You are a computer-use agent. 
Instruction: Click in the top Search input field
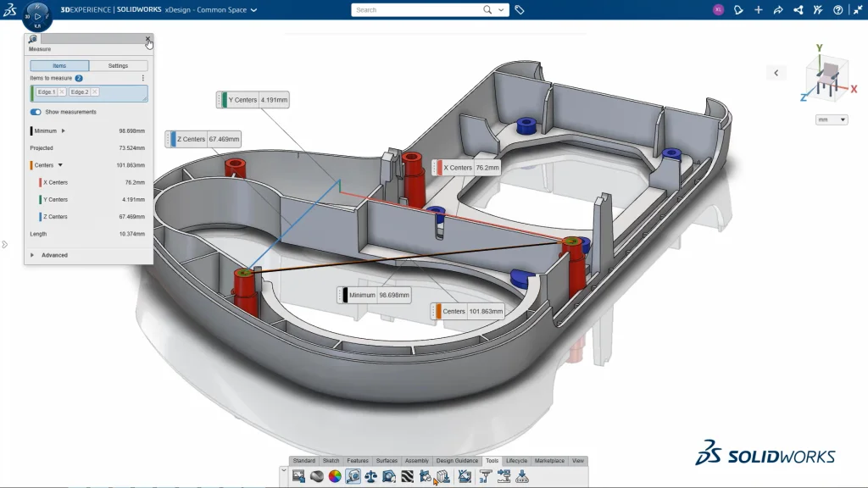click(x=415, y=10)
